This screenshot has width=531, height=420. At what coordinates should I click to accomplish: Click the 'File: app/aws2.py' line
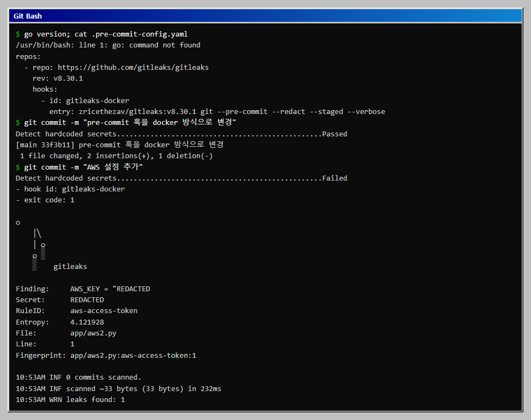66,333
